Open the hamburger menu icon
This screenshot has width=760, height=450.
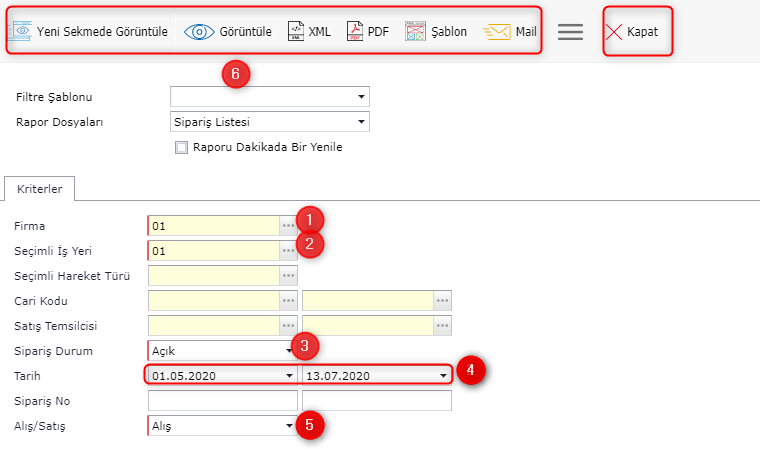coord(570,31)
